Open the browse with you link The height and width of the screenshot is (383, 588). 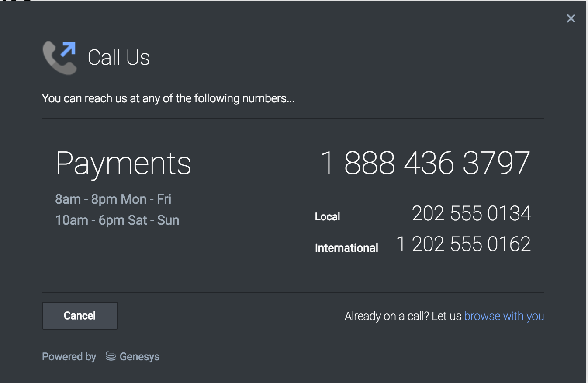pos(504,316)
